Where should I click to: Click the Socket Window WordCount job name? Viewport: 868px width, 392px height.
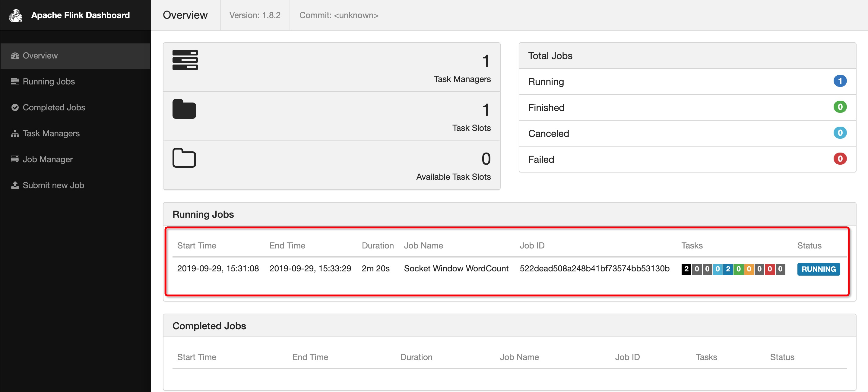click(x=456, y=268)
